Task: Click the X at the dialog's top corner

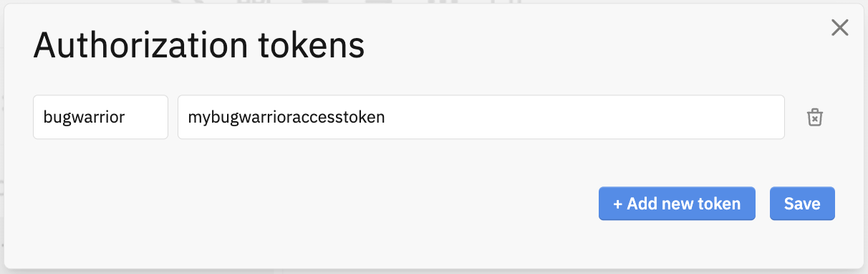Action: (x=839, y=28)
